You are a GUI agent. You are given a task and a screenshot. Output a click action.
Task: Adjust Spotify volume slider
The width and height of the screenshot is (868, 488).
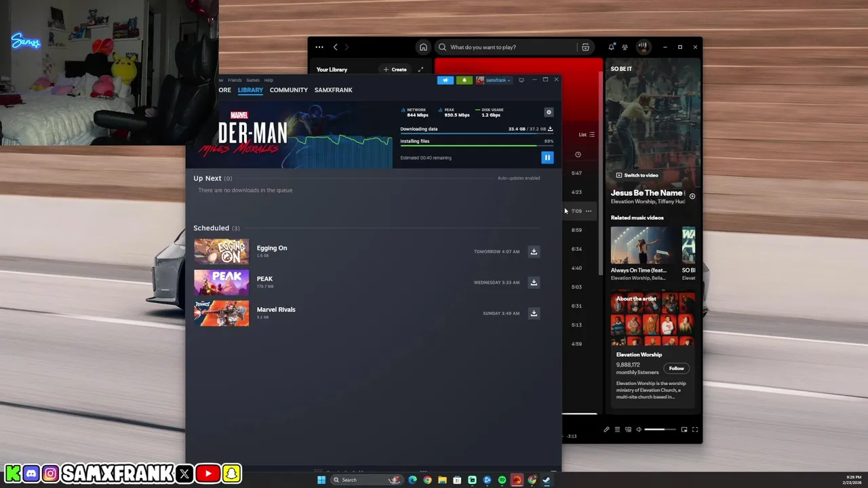tap(660, 430)
